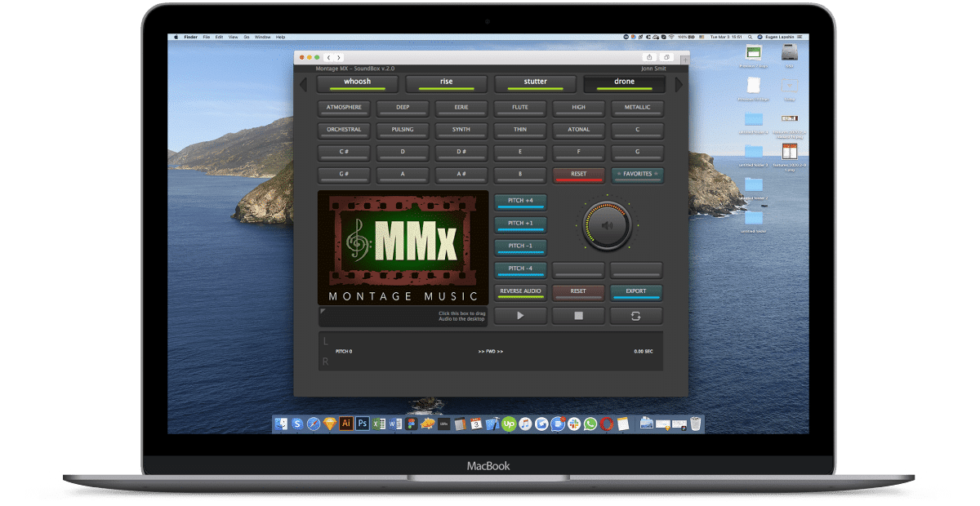Toggle the ATMOSPHERE filter
The image size is (980, 506).
[344, 108]
